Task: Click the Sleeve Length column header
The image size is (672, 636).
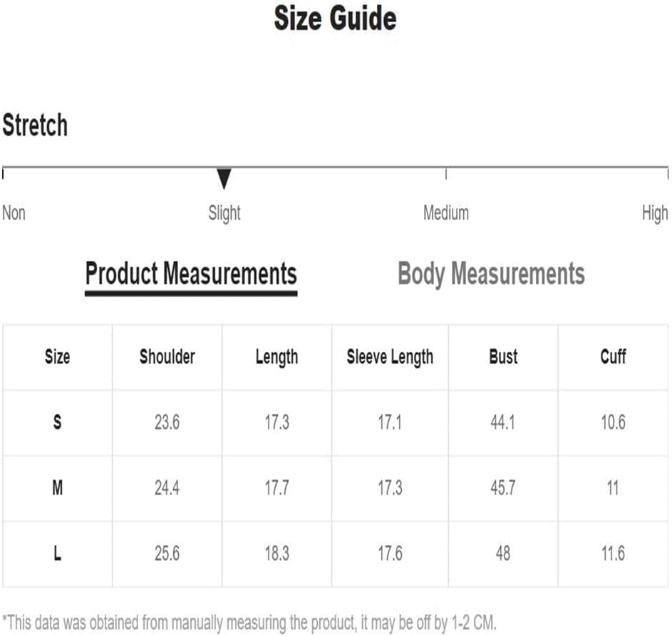Action: tap(390, 357)
